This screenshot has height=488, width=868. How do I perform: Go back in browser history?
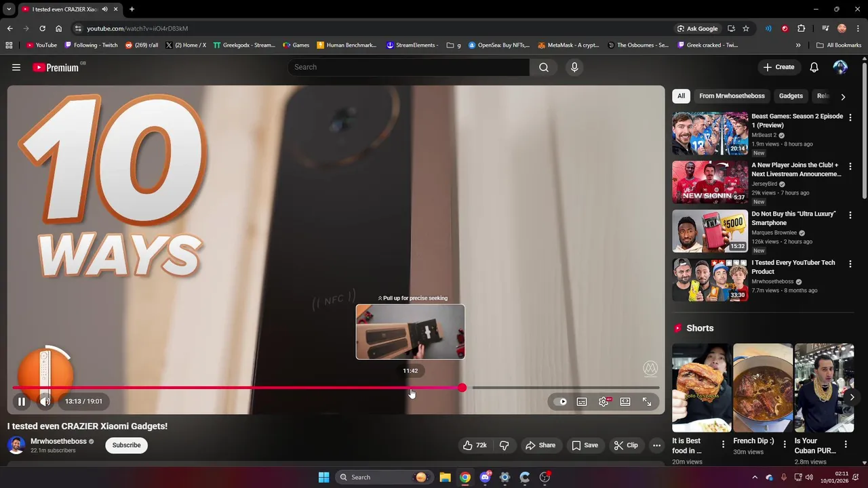[x=9, y=28]
